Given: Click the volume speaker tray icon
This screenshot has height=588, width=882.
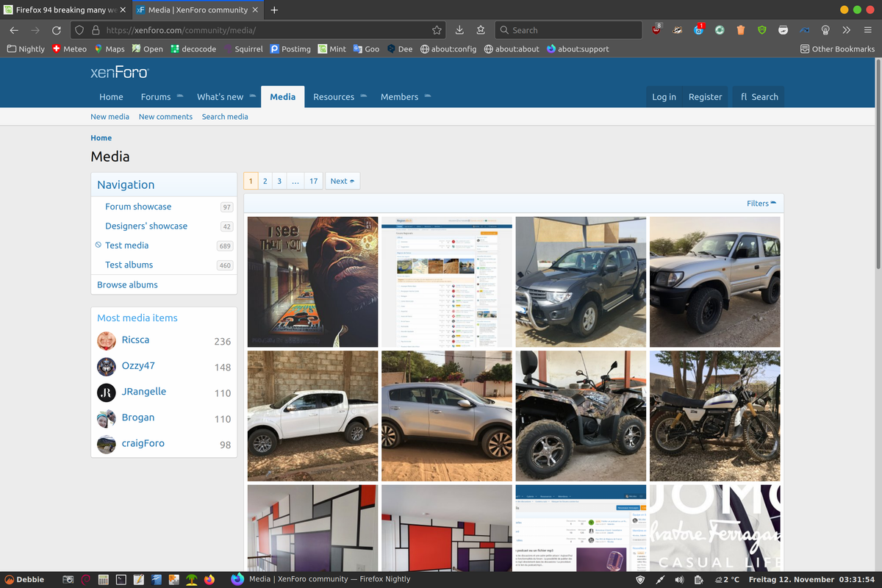Looking at the screenshot, I should pyautogui.click(x=679, y=579).
